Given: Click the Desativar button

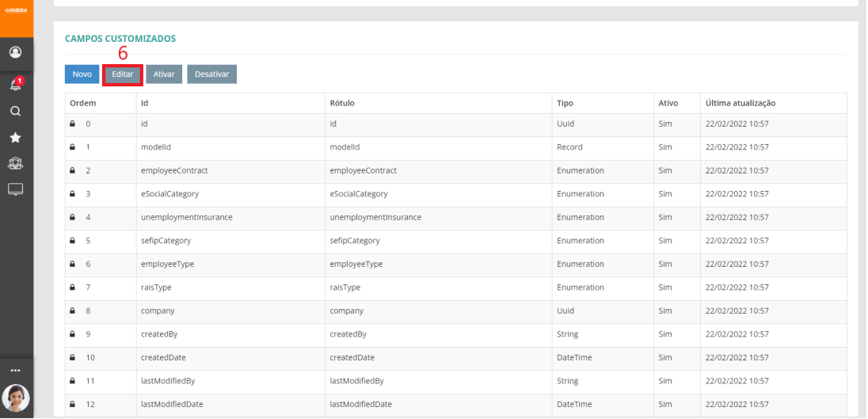Looking at the screenshot, I should click(x=211, y=74).
